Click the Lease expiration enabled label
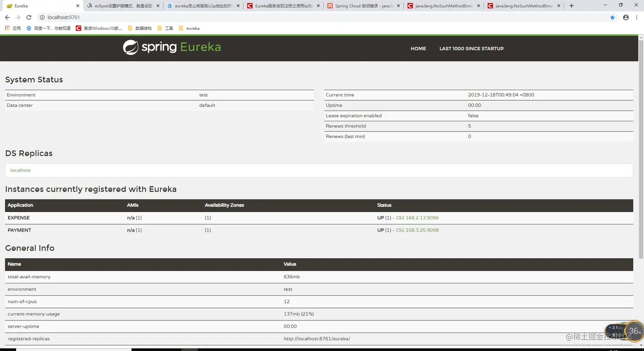The width and height of the screenshot is (644, 351). click(x=354, y=116)
